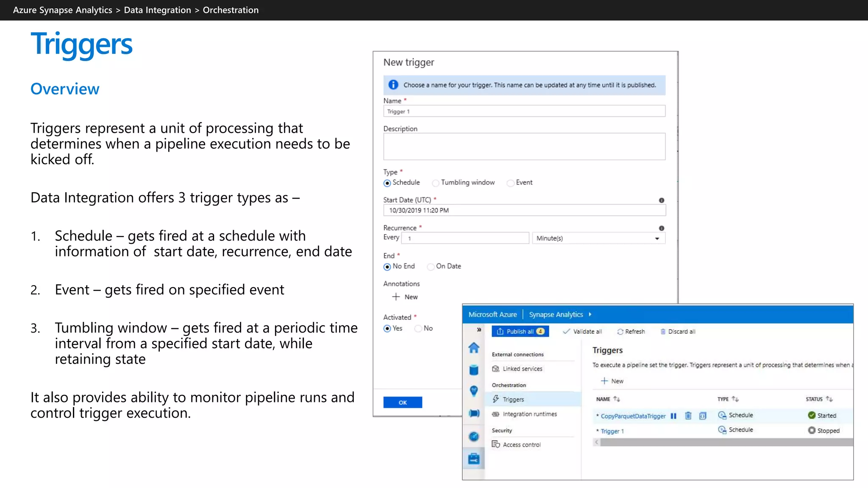This screenshot has width=868, height=488.
Task: Click the Start Date (UTC) field
Action: pyautogui.click(x=524, y=211)
